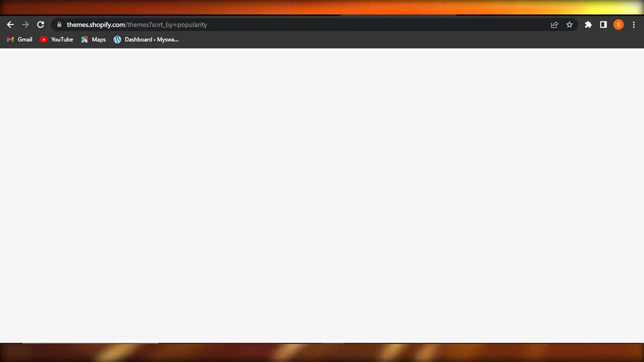
Task: View site information via lock icon
Action: (59, 24)
